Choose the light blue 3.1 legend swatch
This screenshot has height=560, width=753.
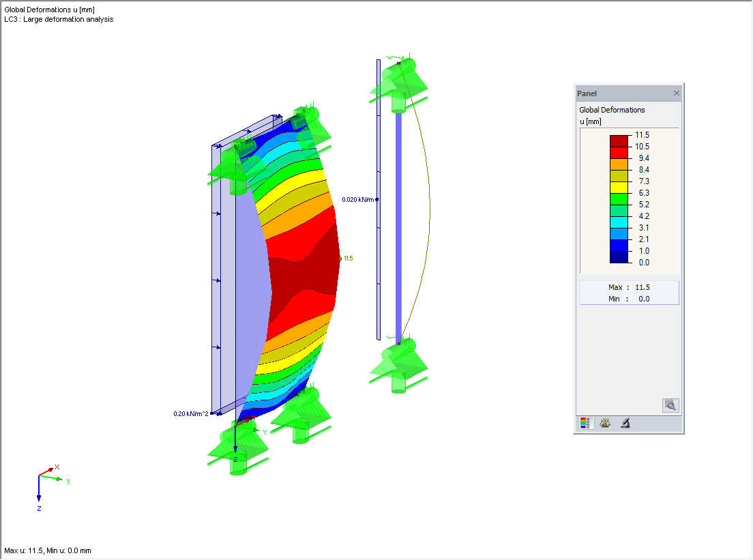point(619,234)
